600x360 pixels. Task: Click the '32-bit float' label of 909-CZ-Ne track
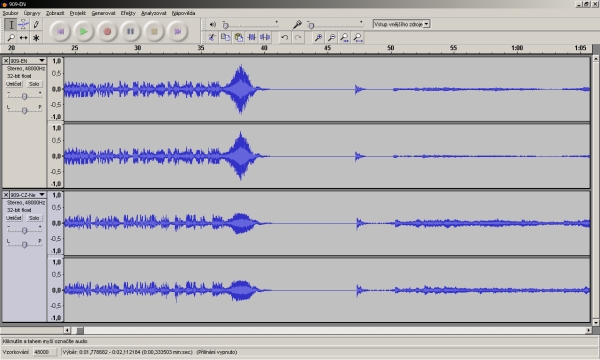19,210
